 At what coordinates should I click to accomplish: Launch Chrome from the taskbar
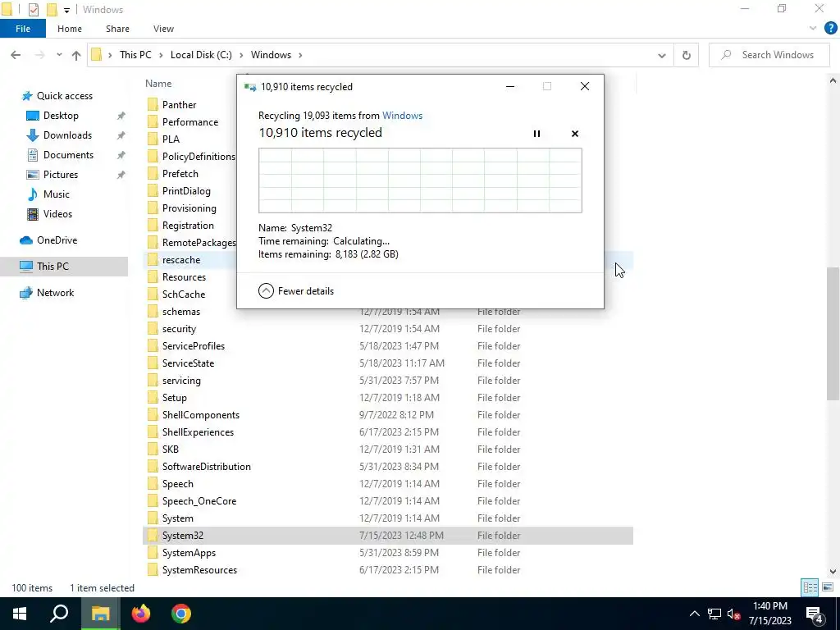click(181, 614)
